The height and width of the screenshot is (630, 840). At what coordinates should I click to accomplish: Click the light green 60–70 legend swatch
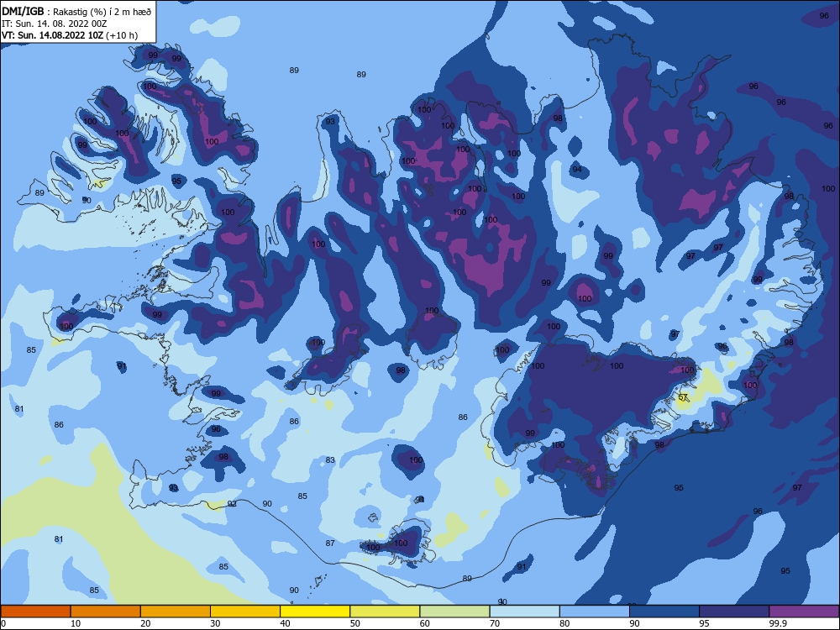(454, 612)
